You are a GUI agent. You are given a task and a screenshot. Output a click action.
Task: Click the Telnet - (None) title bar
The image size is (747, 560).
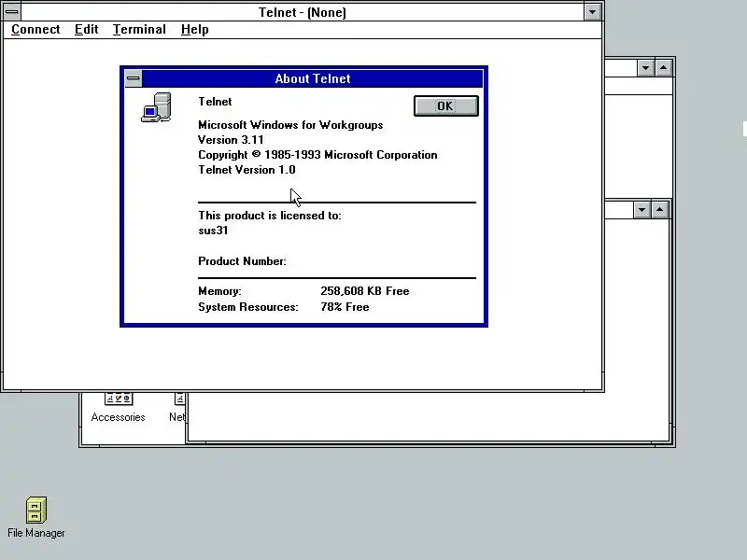tap(302, 12)
